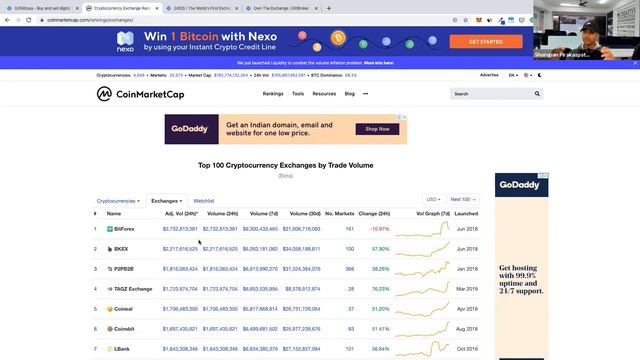640x360 pixels.
Task: Switch to the 'World's First Exchange' browser tab
Action: pos(202,8)
